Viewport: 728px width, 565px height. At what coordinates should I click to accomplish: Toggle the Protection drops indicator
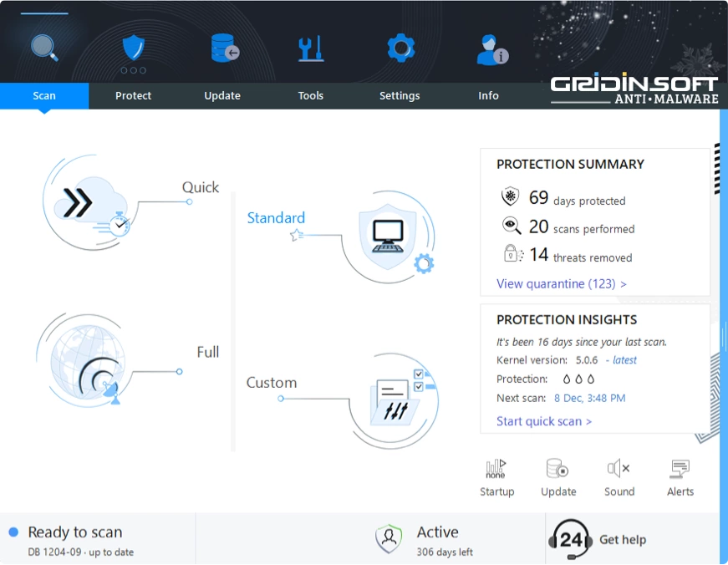click(578, 379)
